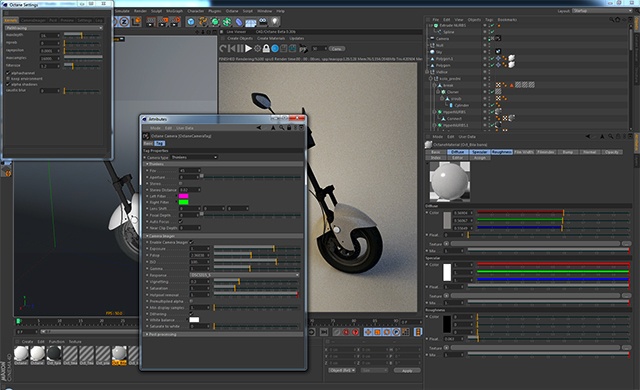Click the blue sphere clay-mode icon
Viewport: 640px width, 390px height.
pyautogui.click(x=275, y=49)
